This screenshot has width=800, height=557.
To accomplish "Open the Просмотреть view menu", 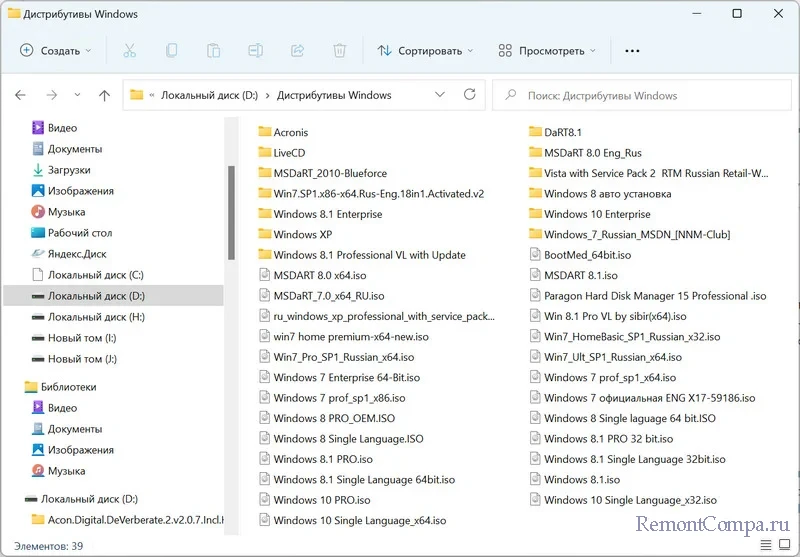I will tap(546, 50).
